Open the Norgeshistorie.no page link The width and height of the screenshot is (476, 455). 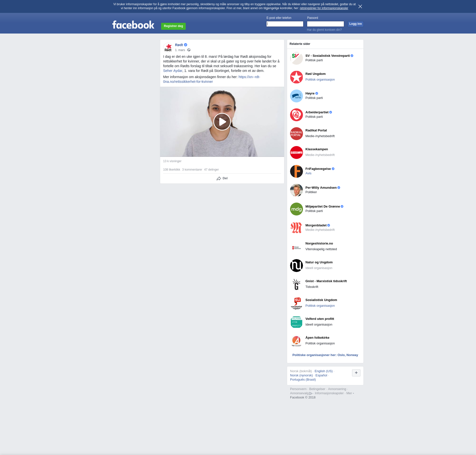tap(319, 243)
